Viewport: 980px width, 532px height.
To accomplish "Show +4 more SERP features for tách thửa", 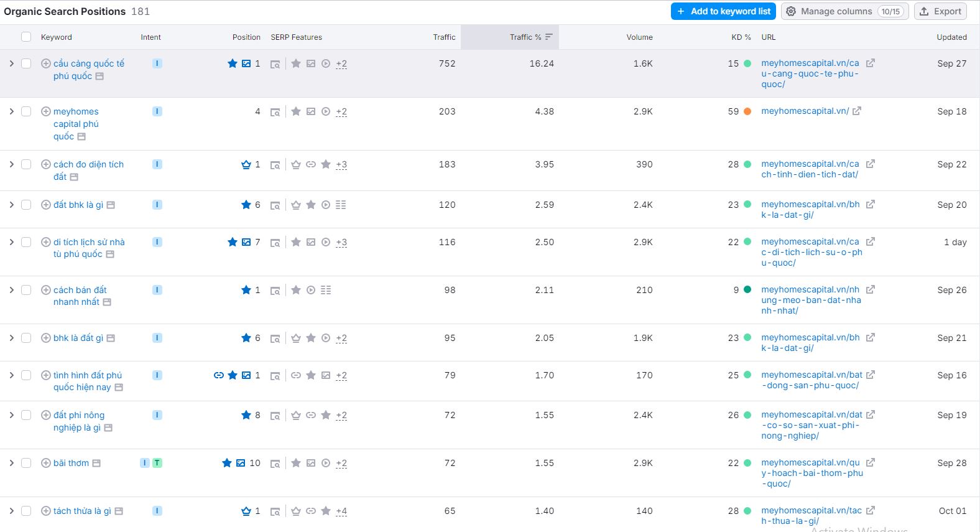I will click(x=341, y=511).
